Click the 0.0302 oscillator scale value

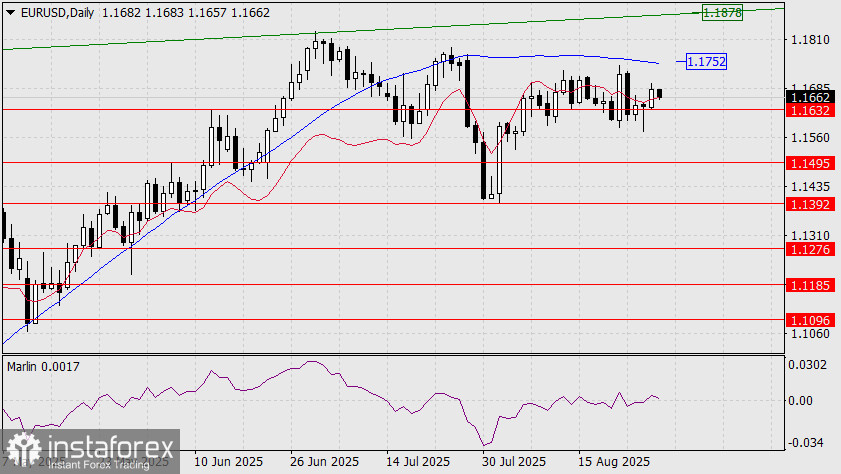point(807,365)
